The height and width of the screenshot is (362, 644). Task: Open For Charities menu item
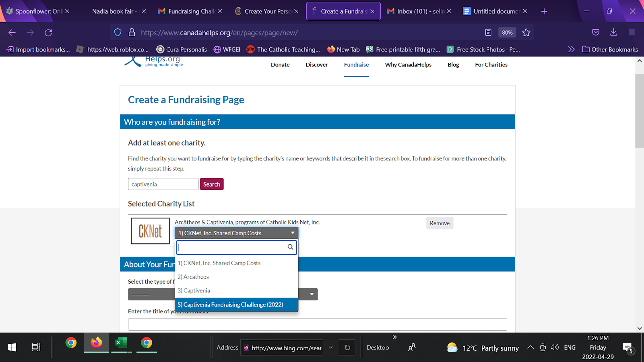[491, 64]
